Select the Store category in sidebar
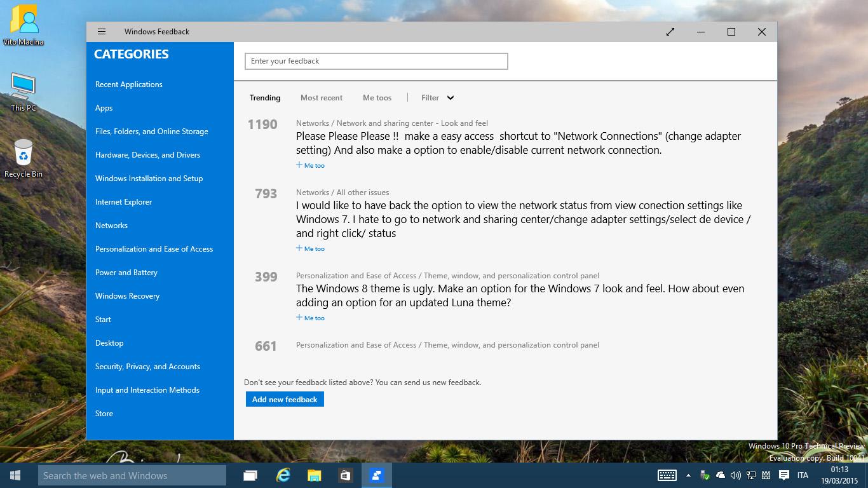Screen dimensions: 868x488 [104, 414]
